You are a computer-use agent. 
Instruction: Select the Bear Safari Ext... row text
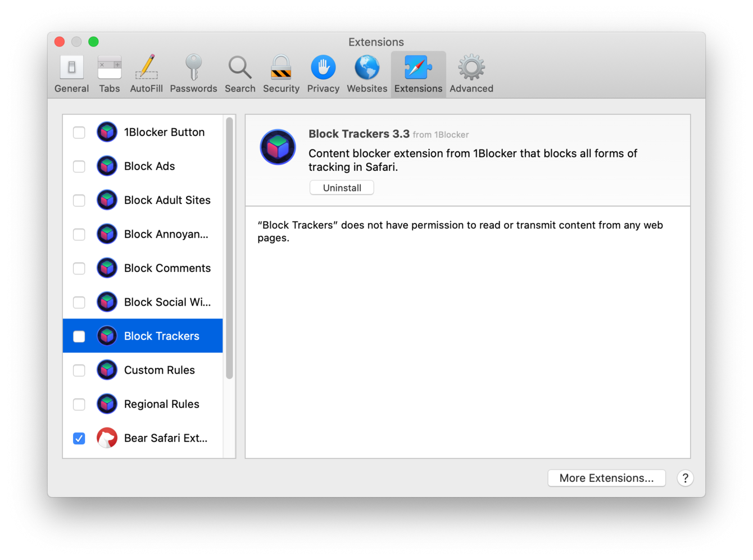pyautogui.click(x=165, y=438)
